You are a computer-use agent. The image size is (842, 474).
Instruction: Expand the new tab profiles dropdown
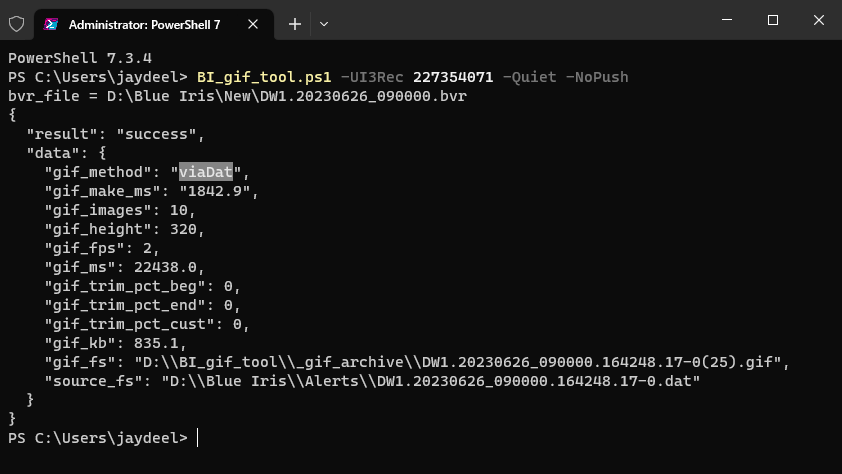click(x=324, y=24)
